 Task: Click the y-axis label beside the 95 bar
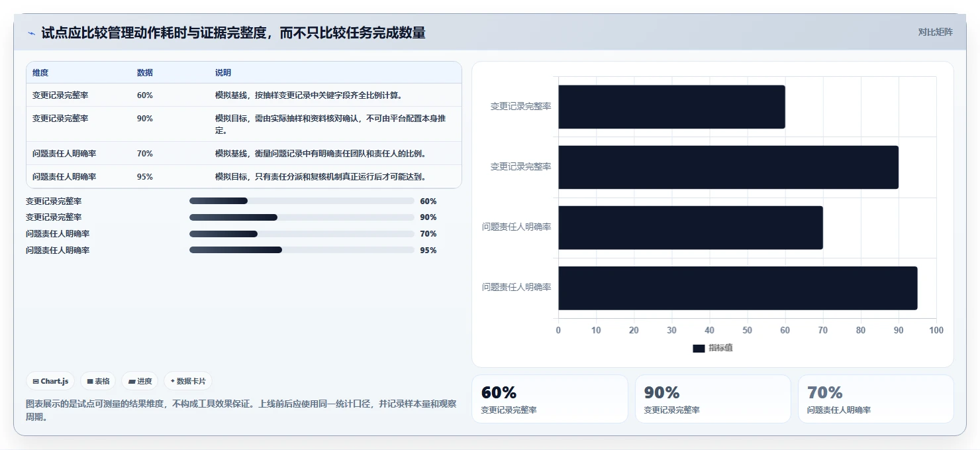pyautogui.click(x=516, y=288)
